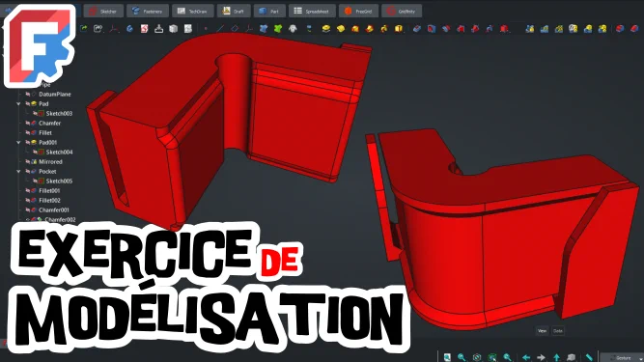Select Pad001 in the model tree
644x362 pixels.
click(x=47, y=143)
